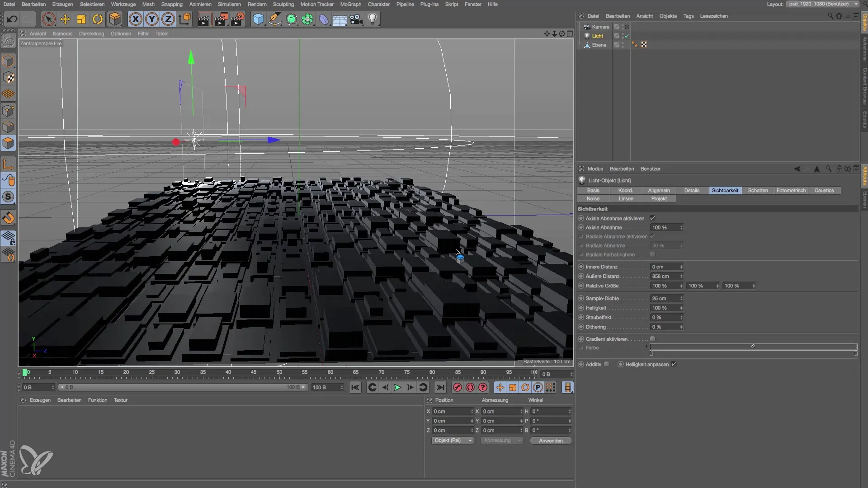This screenshot has height=488, width=868.
Task: Adjust the Axiale Abnahme stepper
Action: tap(681, 227)
